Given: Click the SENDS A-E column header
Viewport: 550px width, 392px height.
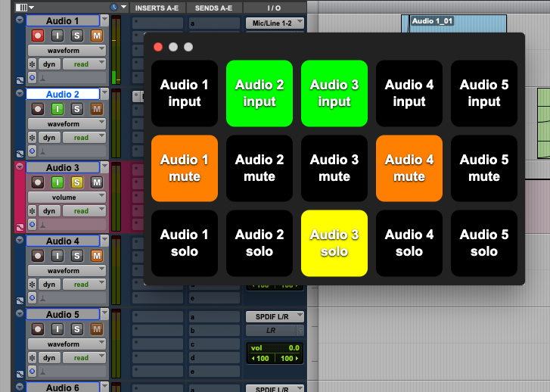Looking at the screenshot, I should (213, 8).
